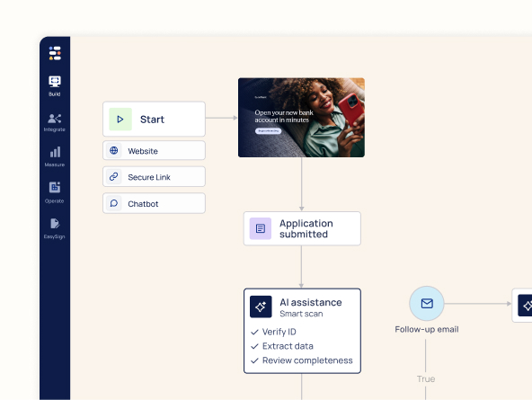The height and width of the screenshot is (400, 532).
Task: Open the Measure analytics section
Action: point(54,156)
